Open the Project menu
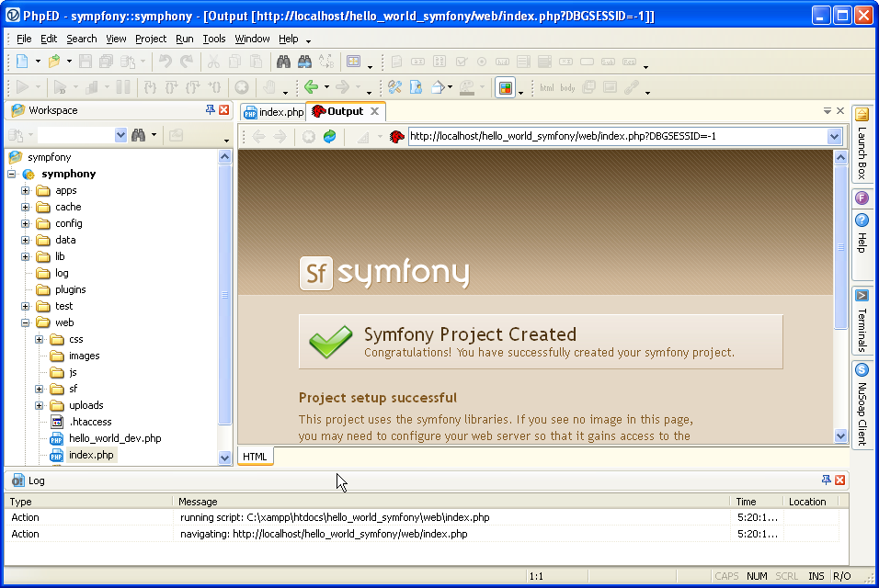Screen dimensions: 879x588 pyautogui.click(x=151, y=39)
